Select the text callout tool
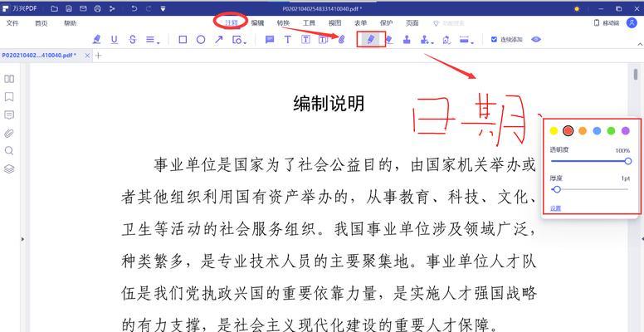644x332 pixels. 324,40
